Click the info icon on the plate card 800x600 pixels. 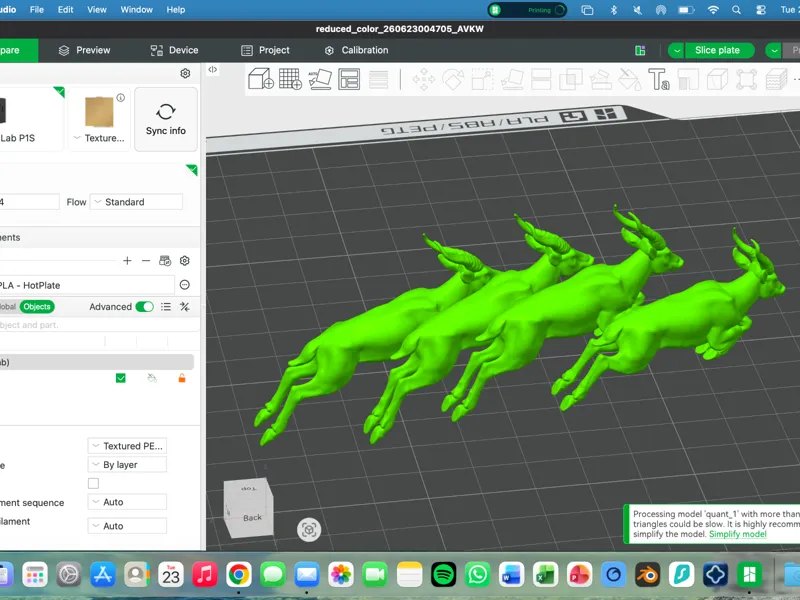pos(120,97)
